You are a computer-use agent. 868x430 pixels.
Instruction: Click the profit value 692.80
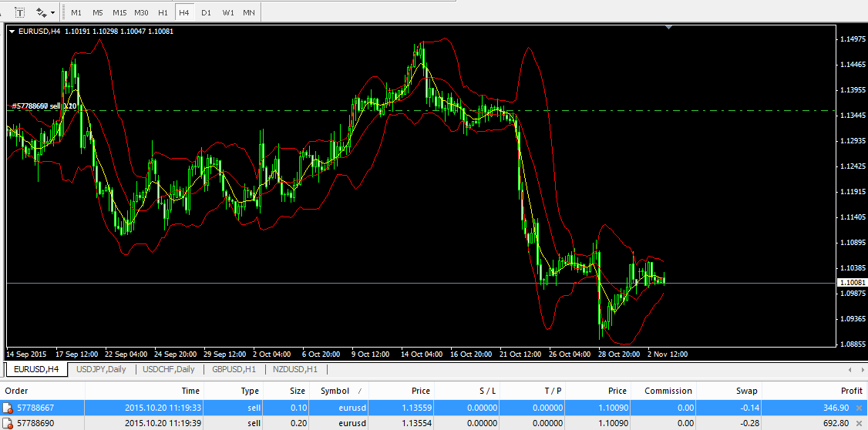(836, 423)
